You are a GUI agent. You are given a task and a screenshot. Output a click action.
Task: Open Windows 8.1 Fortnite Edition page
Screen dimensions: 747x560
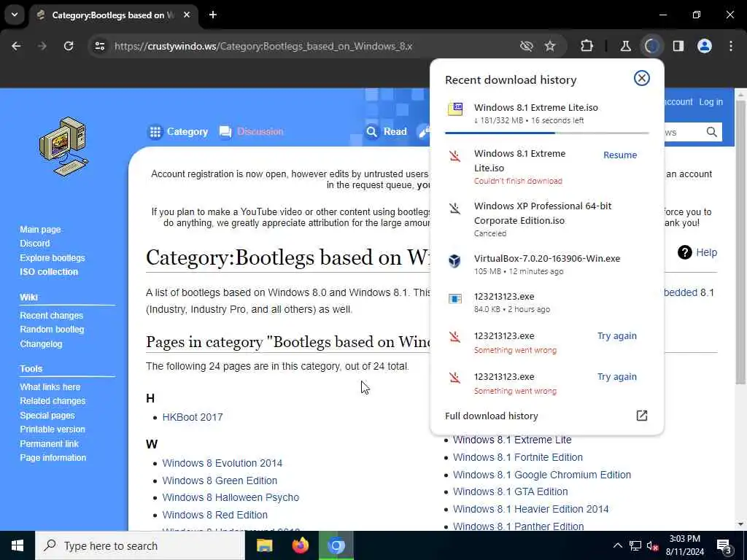(518, 458)
